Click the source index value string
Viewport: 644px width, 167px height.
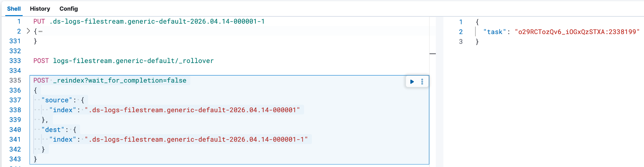click(x=192, y=110)
